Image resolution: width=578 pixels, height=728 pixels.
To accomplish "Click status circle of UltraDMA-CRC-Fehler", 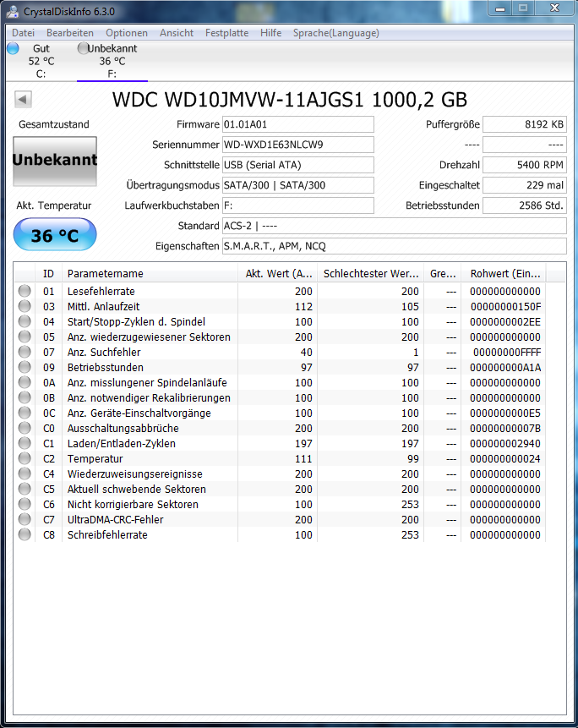I will 25,519.
